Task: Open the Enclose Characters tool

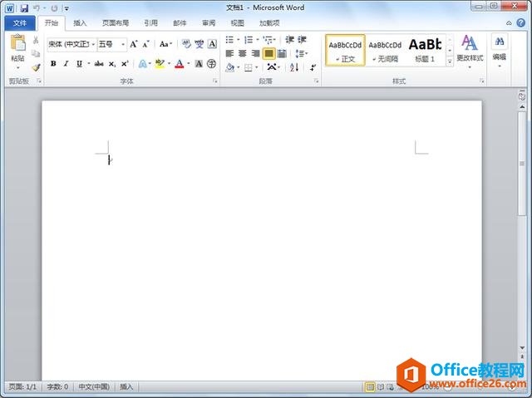Action: (211, 63)
